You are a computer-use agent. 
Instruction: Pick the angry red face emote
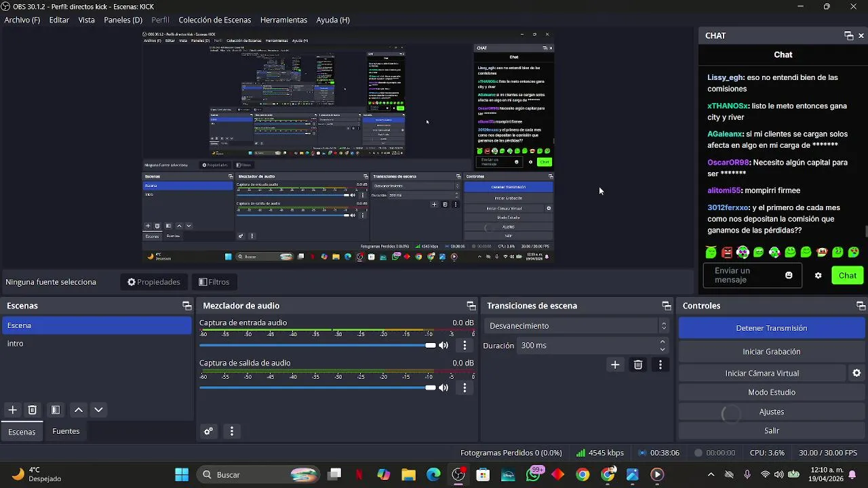coord(727,253)
